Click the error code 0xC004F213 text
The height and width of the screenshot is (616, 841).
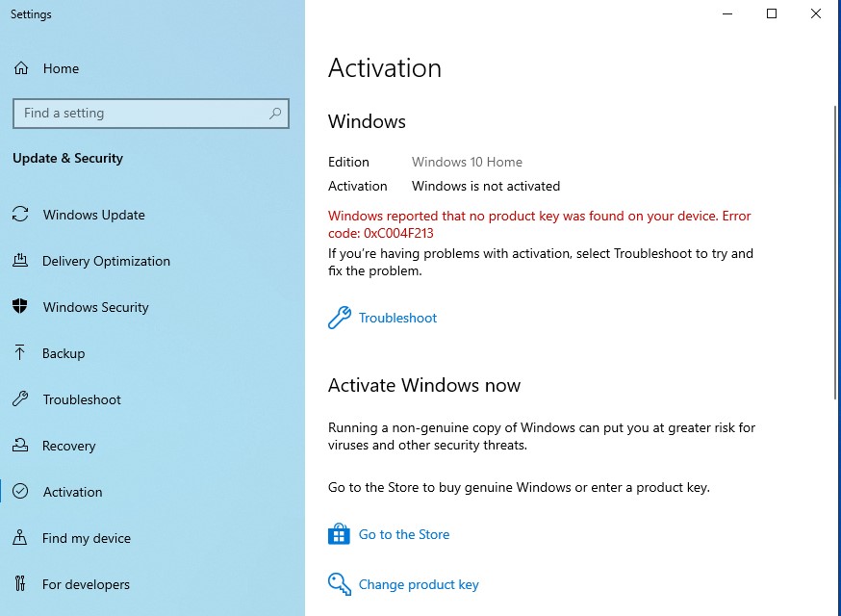[398, 234]
